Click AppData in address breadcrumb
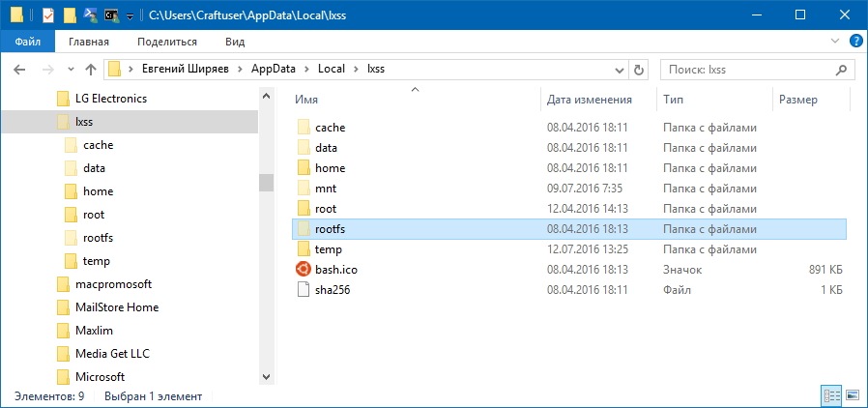 coord(274,70)
